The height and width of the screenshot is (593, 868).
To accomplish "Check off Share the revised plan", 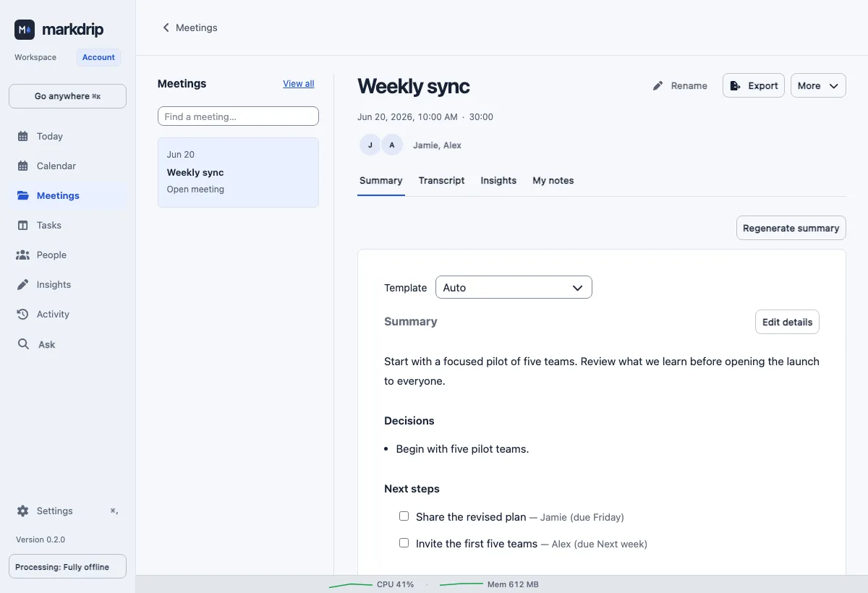I will pyautogui.click(x=404, y=516).
